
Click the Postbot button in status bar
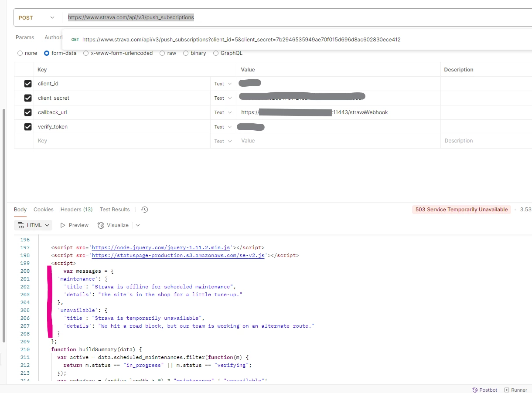(485, 390)
